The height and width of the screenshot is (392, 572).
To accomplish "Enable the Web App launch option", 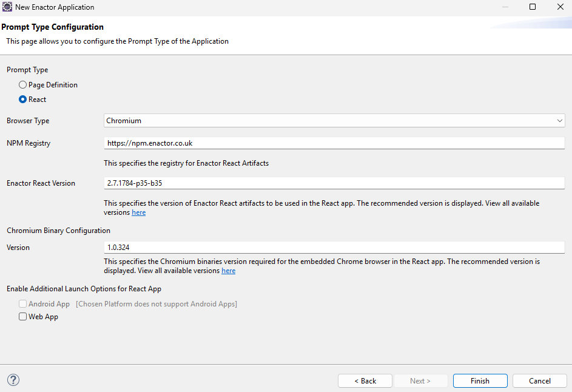I will pos(23,317).
